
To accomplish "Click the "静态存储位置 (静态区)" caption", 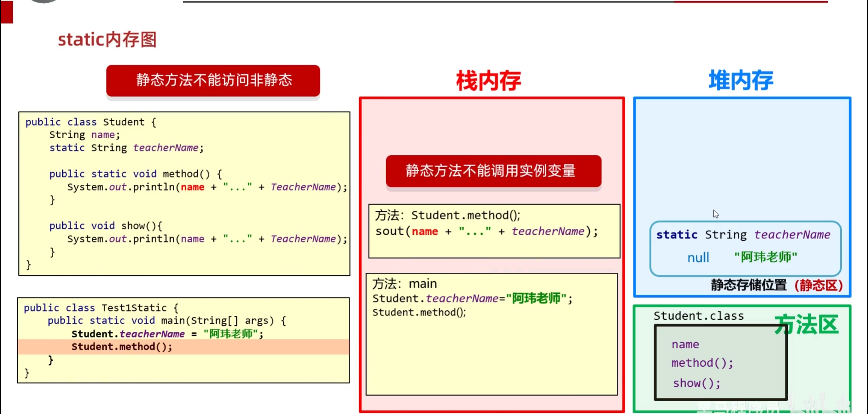I will [x=777, y=285].
